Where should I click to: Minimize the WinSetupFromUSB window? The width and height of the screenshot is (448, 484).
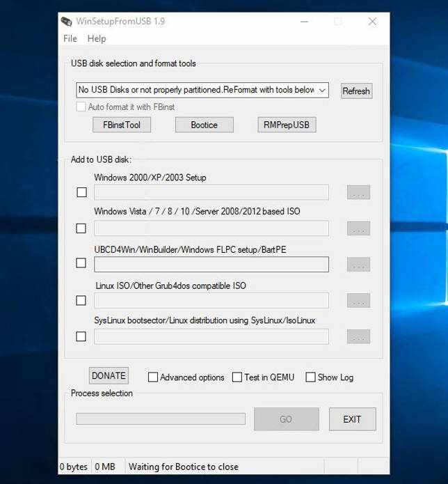[304, 22]
